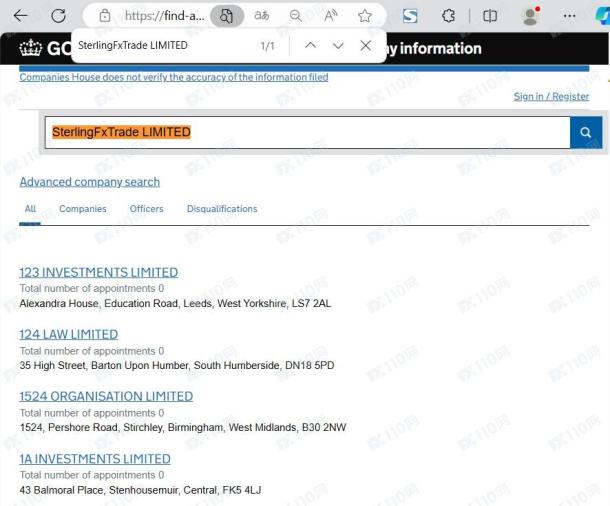Open the Sign in / Register link
610x506 pixels.
[551, 96]
